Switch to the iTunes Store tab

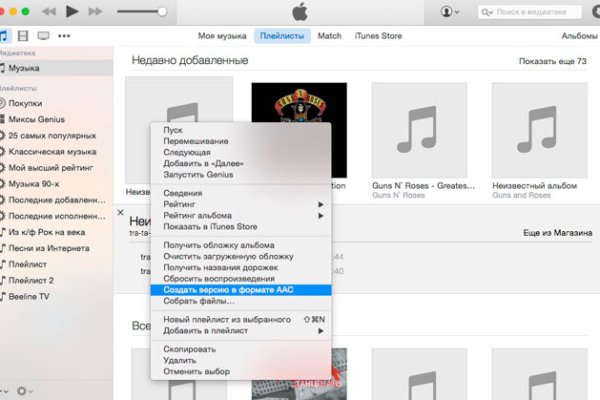[378, 36]
